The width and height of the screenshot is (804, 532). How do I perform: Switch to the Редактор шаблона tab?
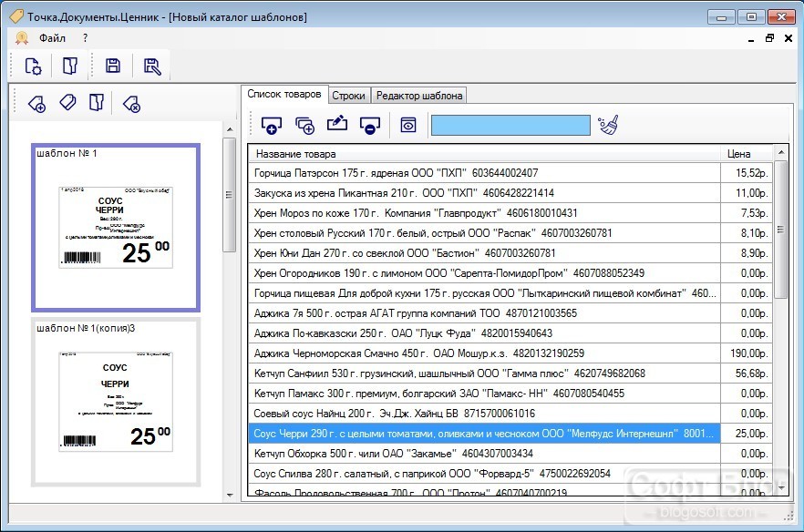(x=419, y=96)
